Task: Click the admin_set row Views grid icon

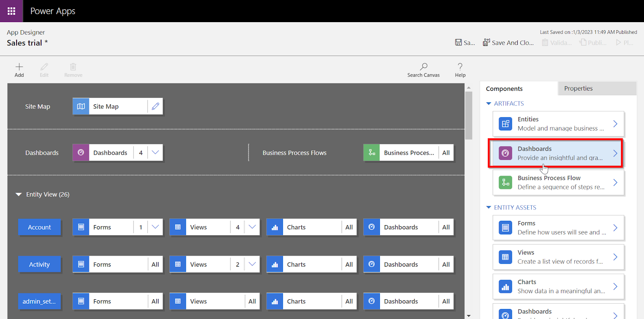Action: pos(178,301)
